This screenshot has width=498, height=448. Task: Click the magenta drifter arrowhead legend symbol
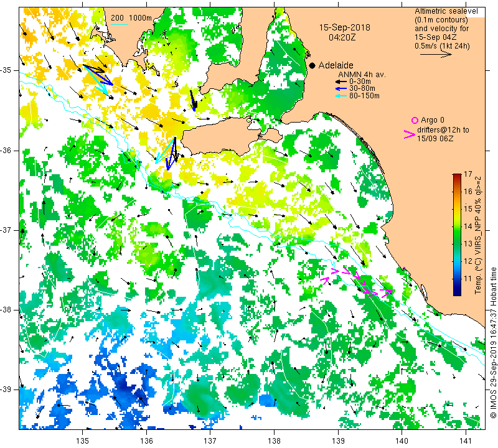click(409, 134)
